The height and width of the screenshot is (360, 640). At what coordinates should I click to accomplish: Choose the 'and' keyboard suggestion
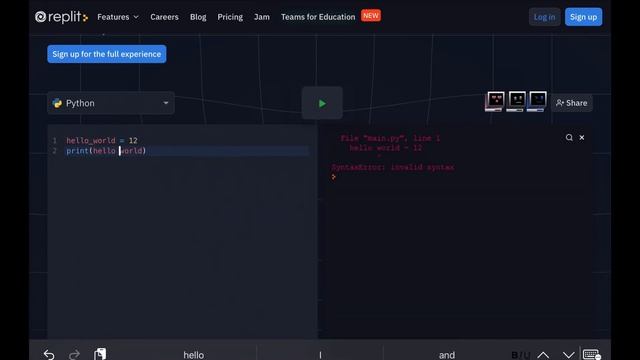click(x=447, y=355)
